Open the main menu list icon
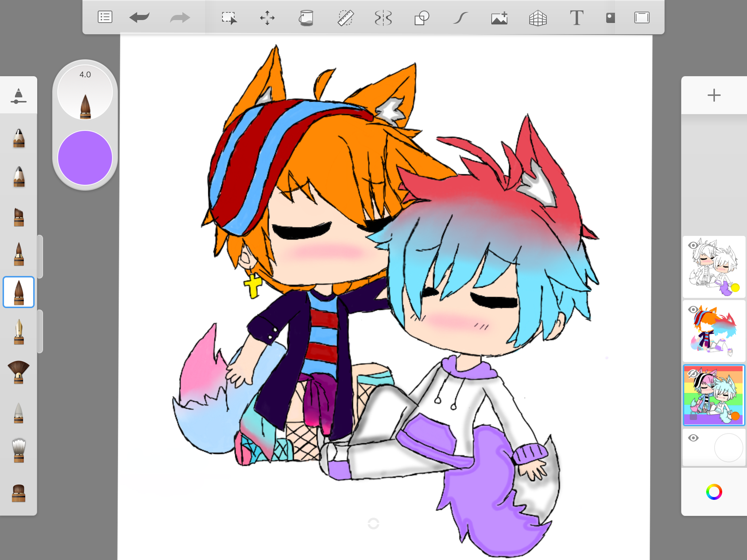The image size is (747, 560). tap(105, 17)
